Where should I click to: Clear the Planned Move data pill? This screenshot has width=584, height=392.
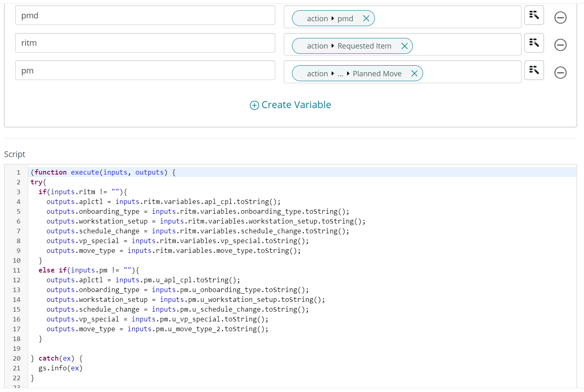414,73
